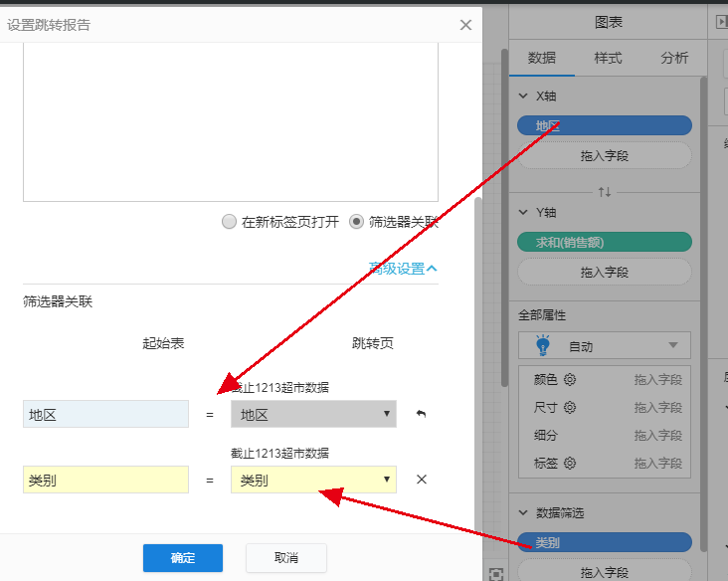Open the 地区 jump page dropdown
728x581 pixels.
tap(313, 415)
